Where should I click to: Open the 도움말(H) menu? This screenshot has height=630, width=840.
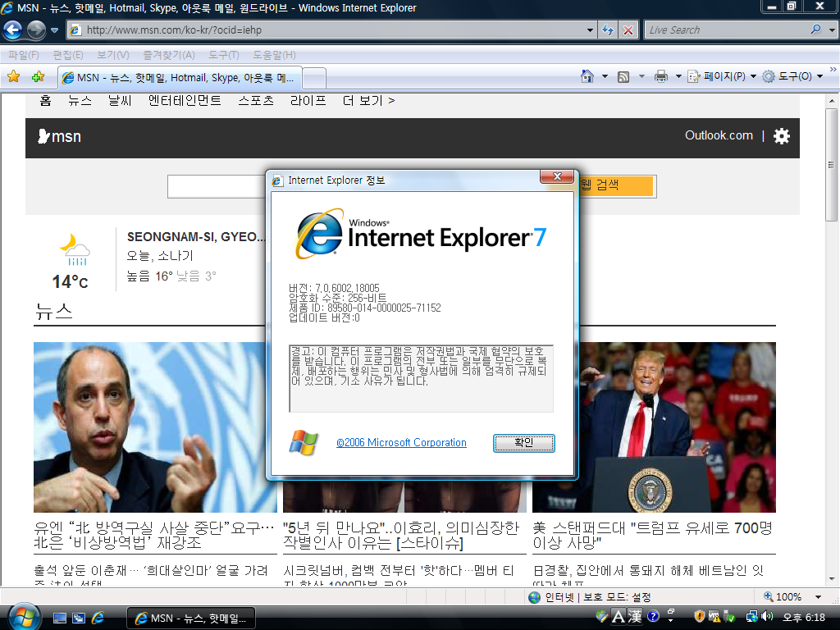coord(274,55)
